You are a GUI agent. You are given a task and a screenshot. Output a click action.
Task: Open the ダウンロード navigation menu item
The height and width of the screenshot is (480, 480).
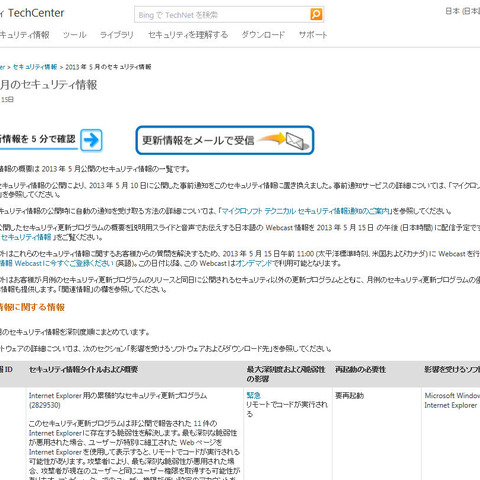tap(263, 35)
